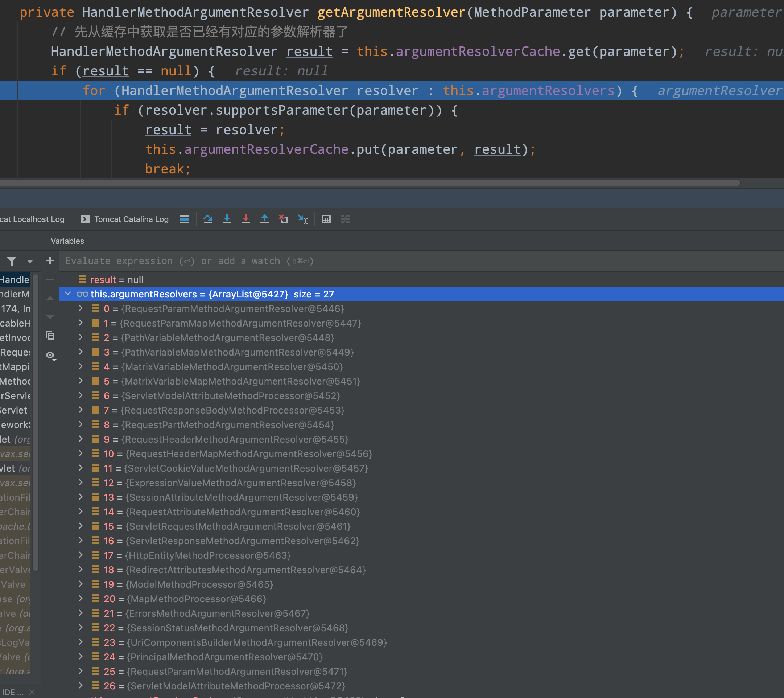The height and width of the screenshot is (698, 784).
Task: Click the Step Out icon
Action: tap(265, 219)
